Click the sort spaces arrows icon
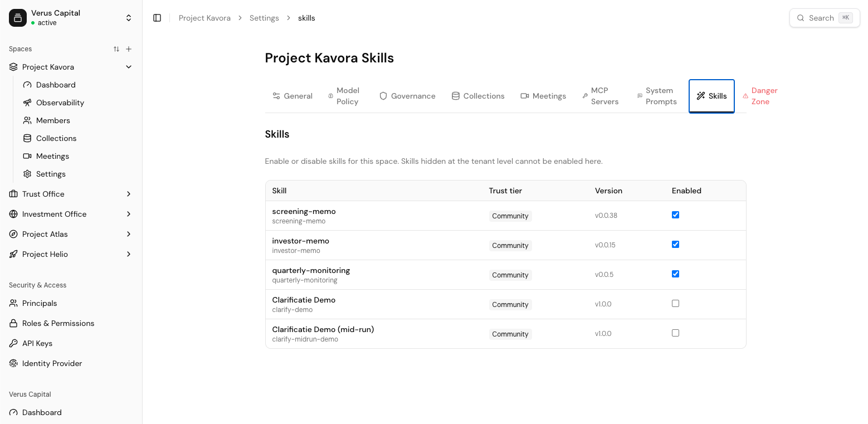The width and height of the screenshot is (868, 424). [x=116, y=49]
